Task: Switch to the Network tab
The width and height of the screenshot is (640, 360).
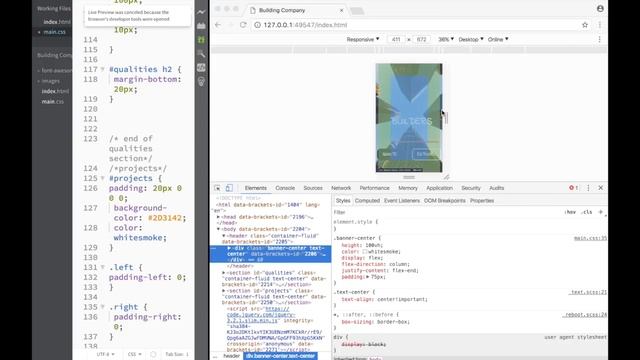Action: coord(341,188)
